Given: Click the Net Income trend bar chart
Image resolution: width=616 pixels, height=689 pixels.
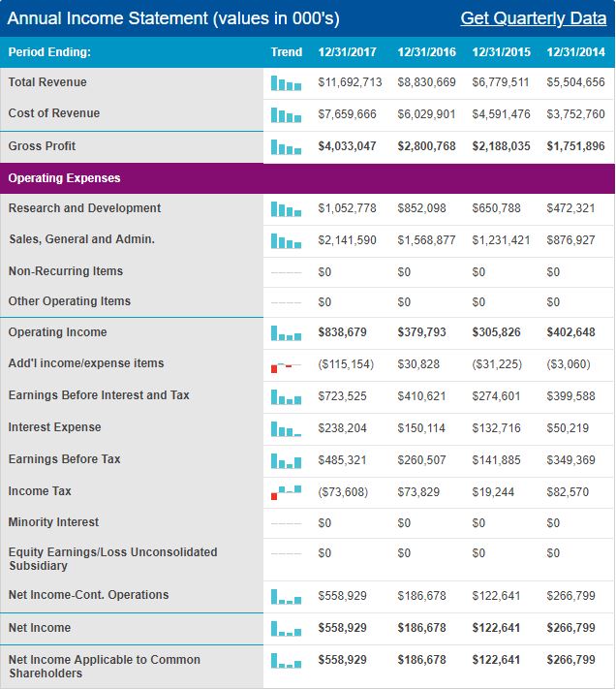Looking at the screenshot, I should [286, 629].
